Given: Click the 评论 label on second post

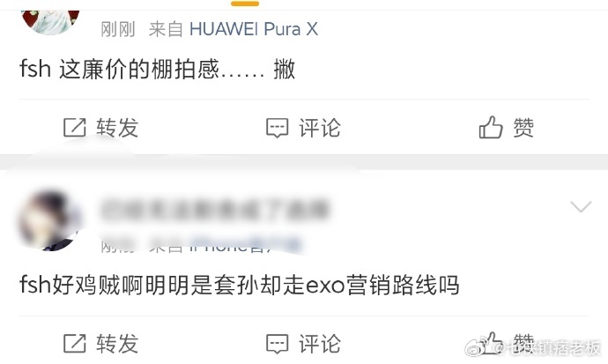Looking at the screenshot, I should click(320, 344).
